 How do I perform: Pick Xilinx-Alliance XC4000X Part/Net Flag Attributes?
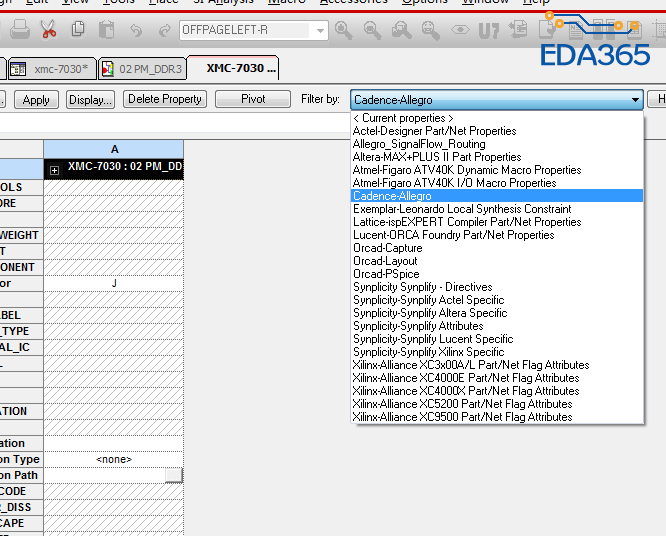497,391
